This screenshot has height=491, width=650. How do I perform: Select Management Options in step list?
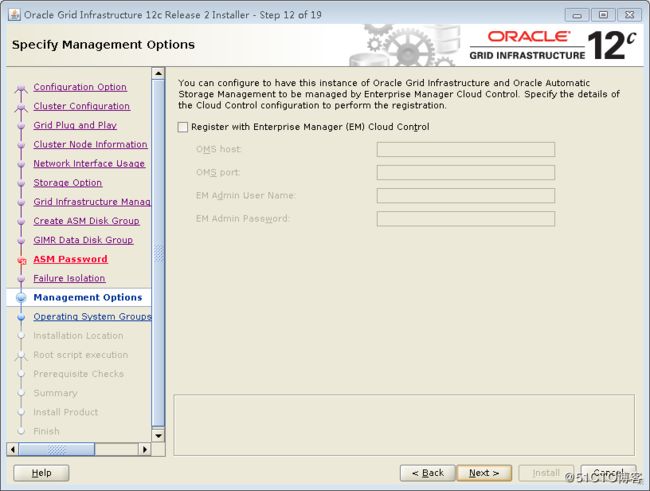[88, 297]
